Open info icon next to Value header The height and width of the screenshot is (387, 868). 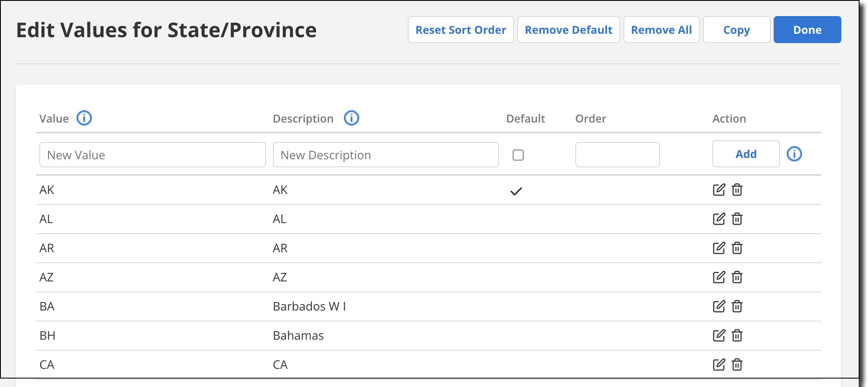point(84,118)
